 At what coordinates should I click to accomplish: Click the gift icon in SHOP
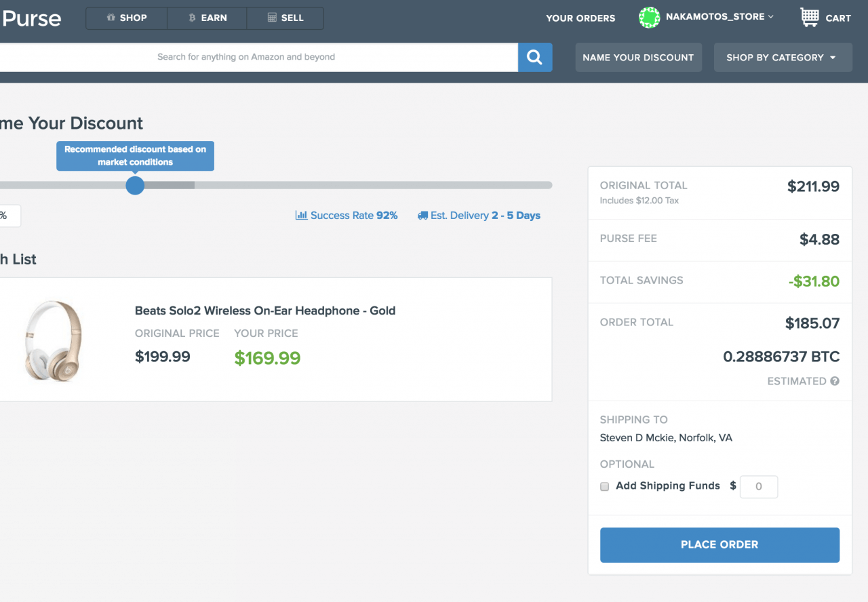point(111,18)
